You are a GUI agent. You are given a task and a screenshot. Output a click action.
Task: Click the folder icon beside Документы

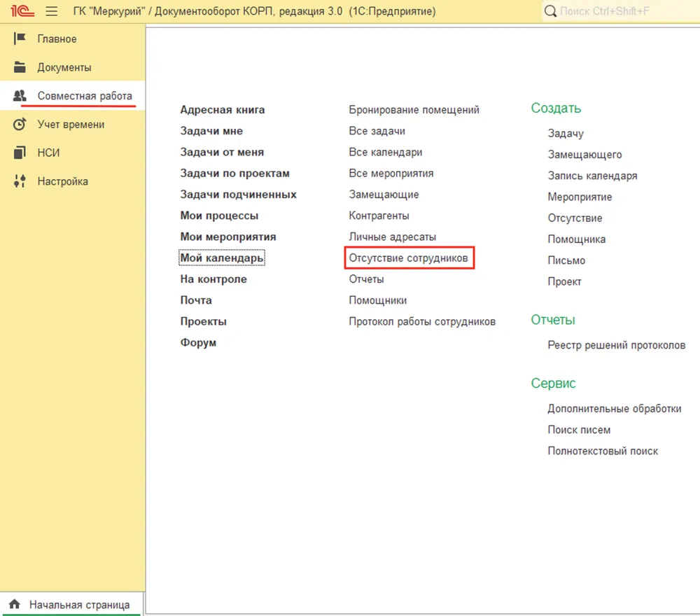pos(20,67)
